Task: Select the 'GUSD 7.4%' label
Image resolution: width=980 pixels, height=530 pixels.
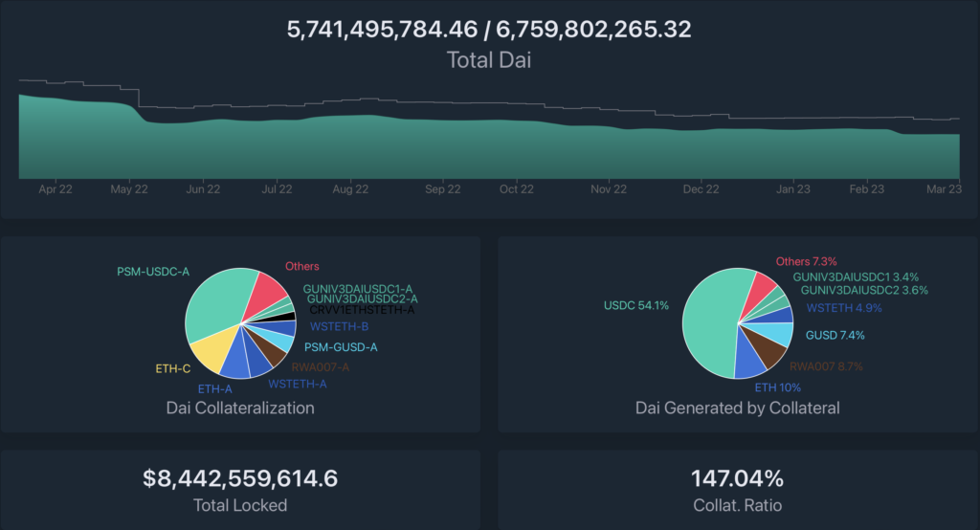Action: tap(835, 336)
